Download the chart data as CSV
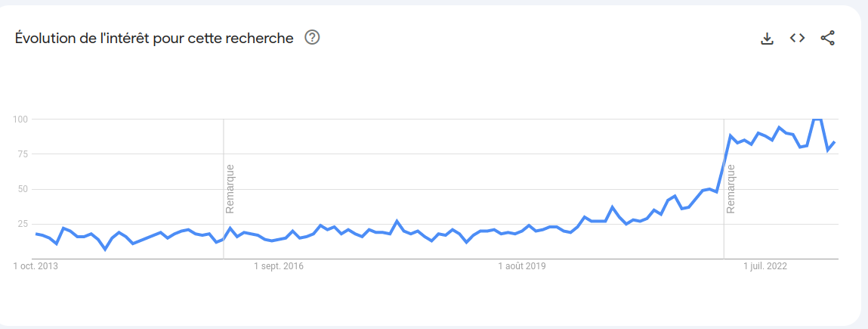This screenshot has width=868, height=329. click(x=767, y=38)
